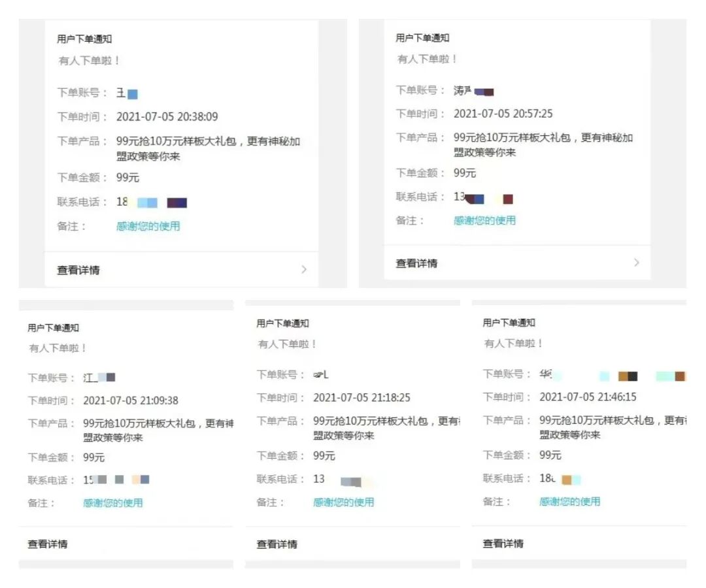Screen dimensions: 706x588
Task: Click the phone number on the 21:18:25 card
Action: point(344,480)
